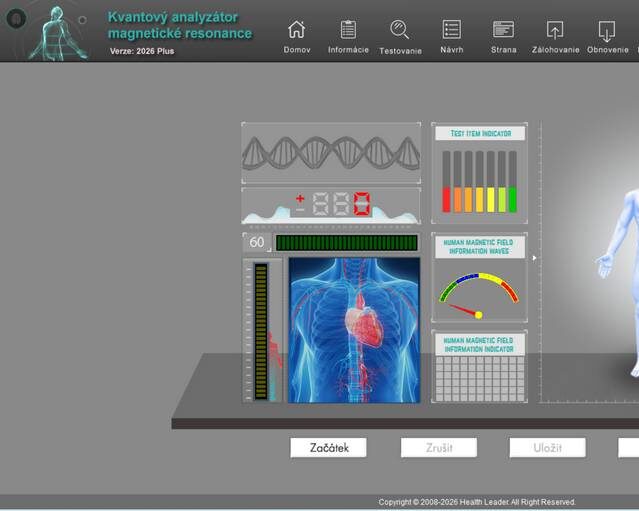Click the Verze: 2026 Plus text
The height and width of the screenshot is (511, 639).
[x=142, y=51]
